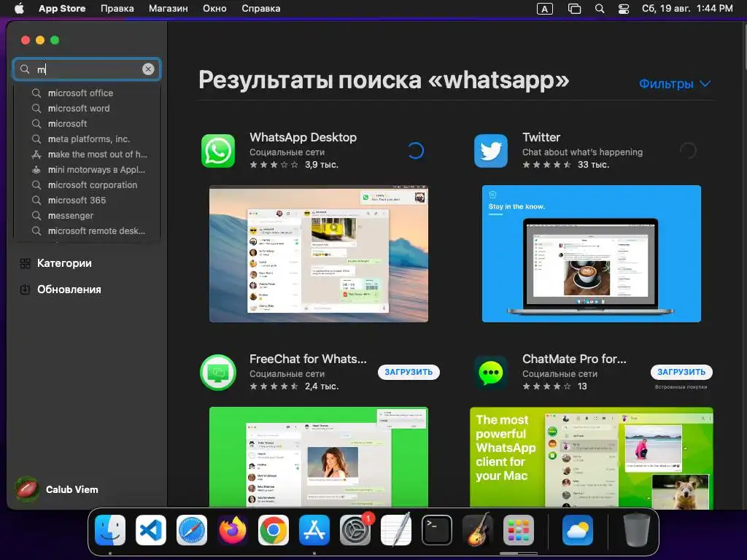This screenshot has width=747, height=560.
Task: Open the ChatMate Pro screenshot preview
Action: pos(591,457)
